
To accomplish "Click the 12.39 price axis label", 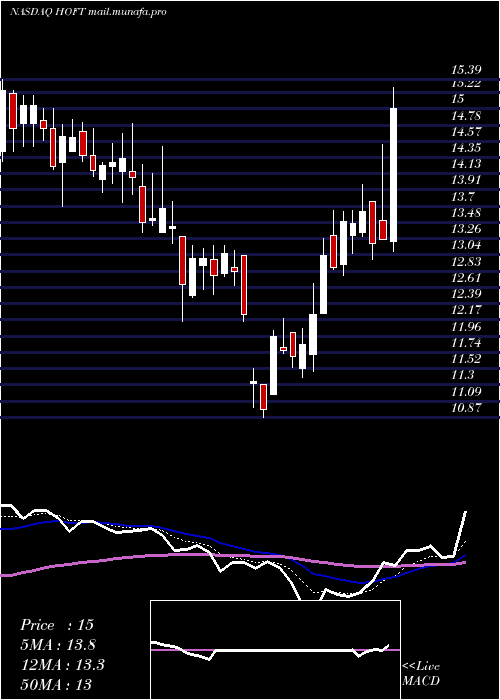I will (x=466, y=294).
